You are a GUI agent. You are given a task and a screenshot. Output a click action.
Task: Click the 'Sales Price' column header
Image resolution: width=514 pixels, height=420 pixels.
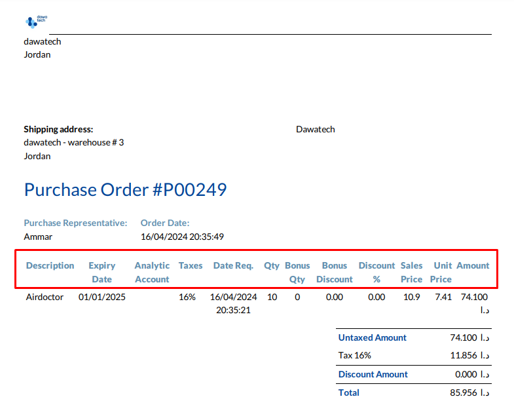[411, 273]
